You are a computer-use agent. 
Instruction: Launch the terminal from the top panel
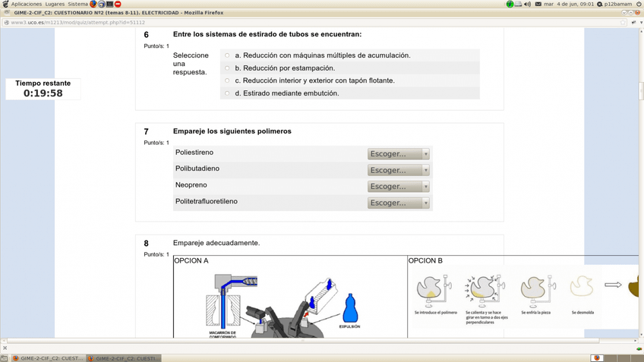click(109, 4)
